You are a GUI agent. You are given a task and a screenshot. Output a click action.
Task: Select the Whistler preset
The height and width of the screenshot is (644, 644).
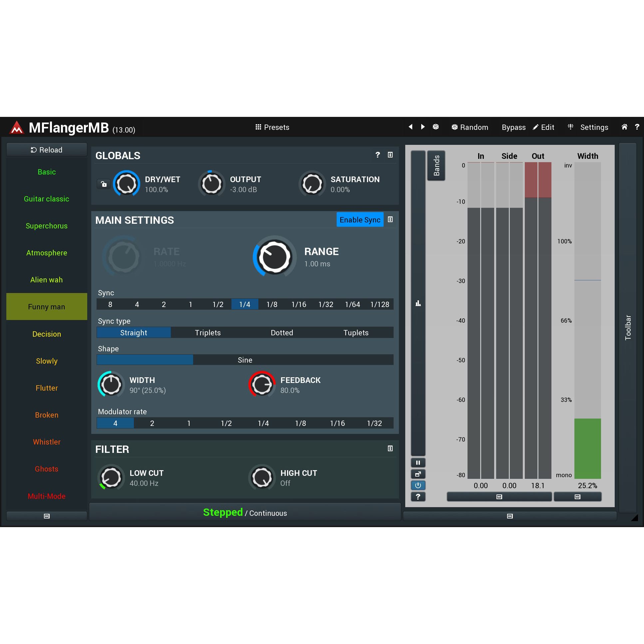tap(47, 442)
